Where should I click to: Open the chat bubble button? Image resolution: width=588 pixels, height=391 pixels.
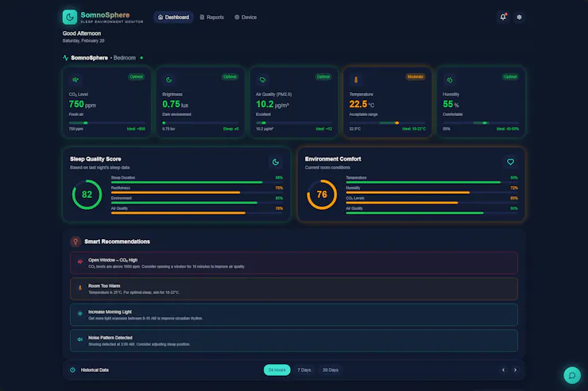572,375
